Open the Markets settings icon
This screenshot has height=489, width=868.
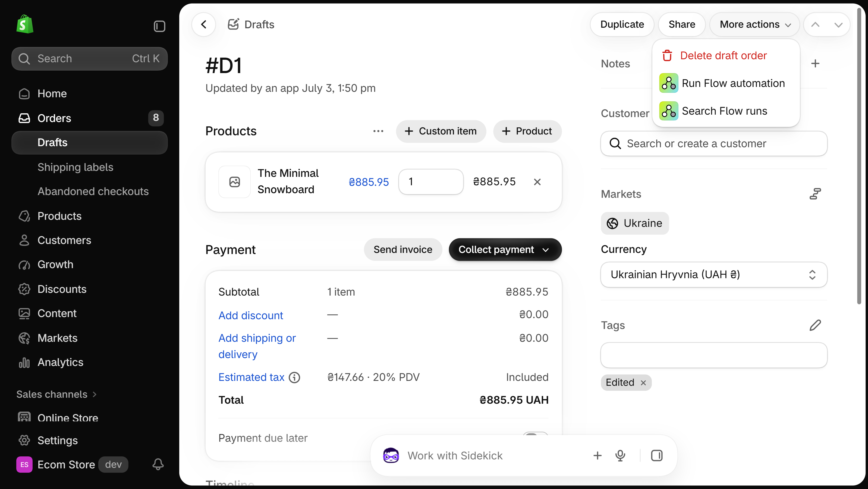click(x=815, y=194)
